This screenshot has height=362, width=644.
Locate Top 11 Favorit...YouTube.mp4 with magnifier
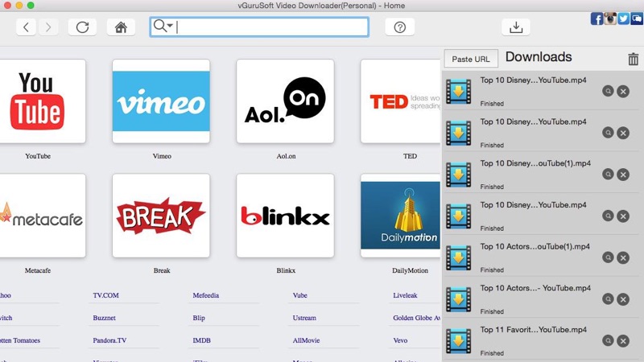pyautogui.click(x=608, y=340)
